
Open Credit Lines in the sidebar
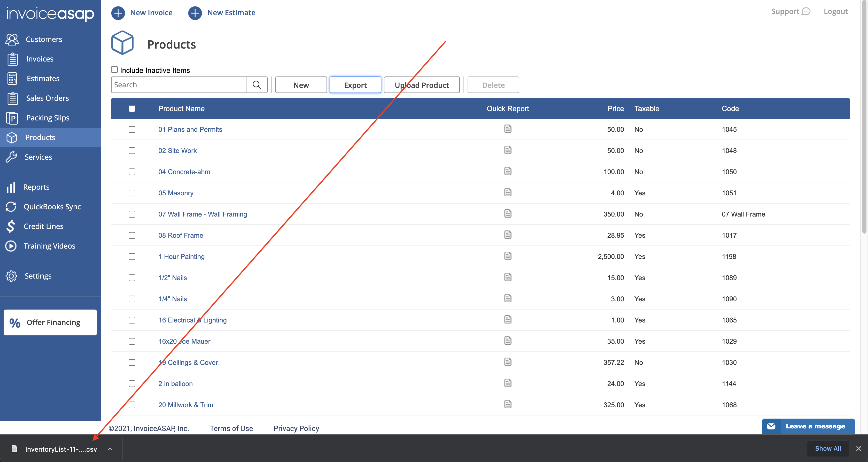click(50, 226)
